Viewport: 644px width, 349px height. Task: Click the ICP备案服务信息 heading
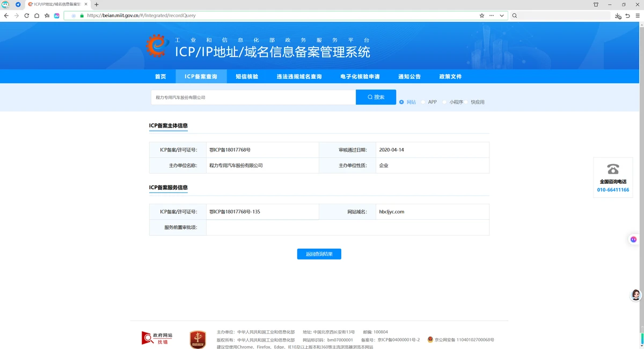pyautogui.click(x=169, y=188)
